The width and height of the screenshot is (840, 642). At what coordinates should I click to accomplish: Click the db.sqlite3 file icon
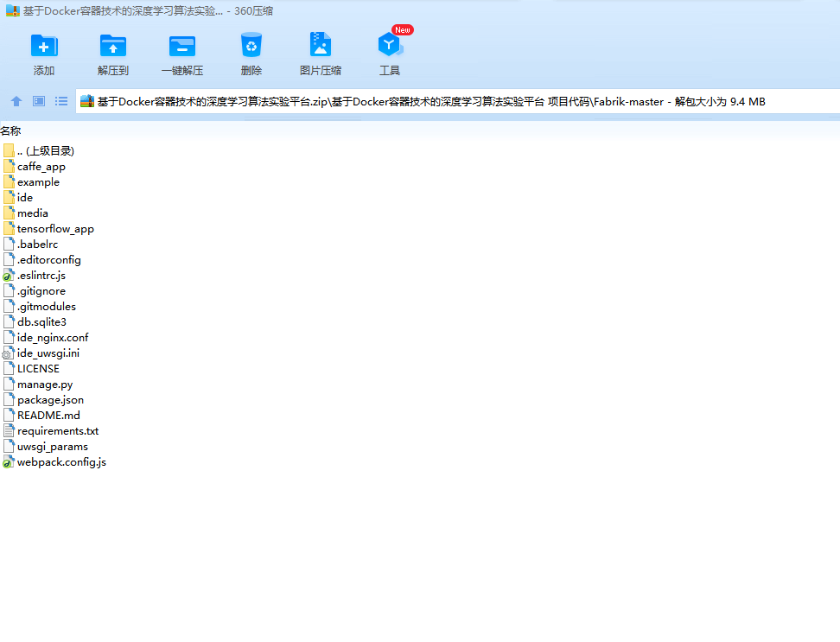[x=9, y=321]
